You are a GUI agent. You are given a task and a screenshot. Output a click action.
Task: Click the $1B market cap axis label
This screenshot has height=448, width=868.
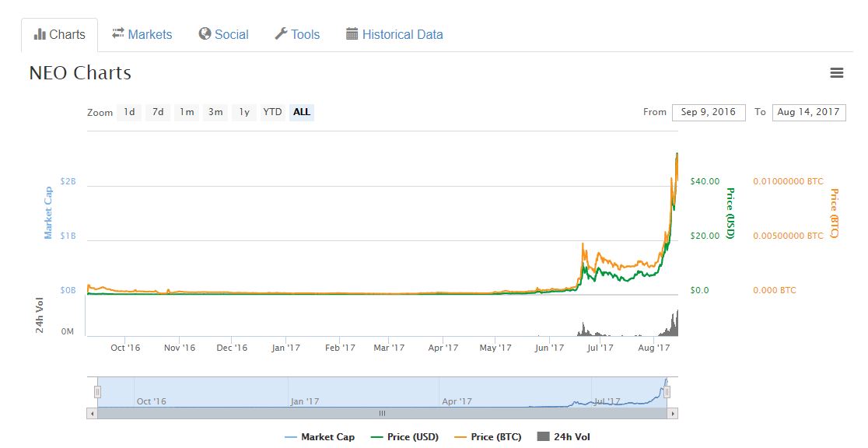pos(68,236)
